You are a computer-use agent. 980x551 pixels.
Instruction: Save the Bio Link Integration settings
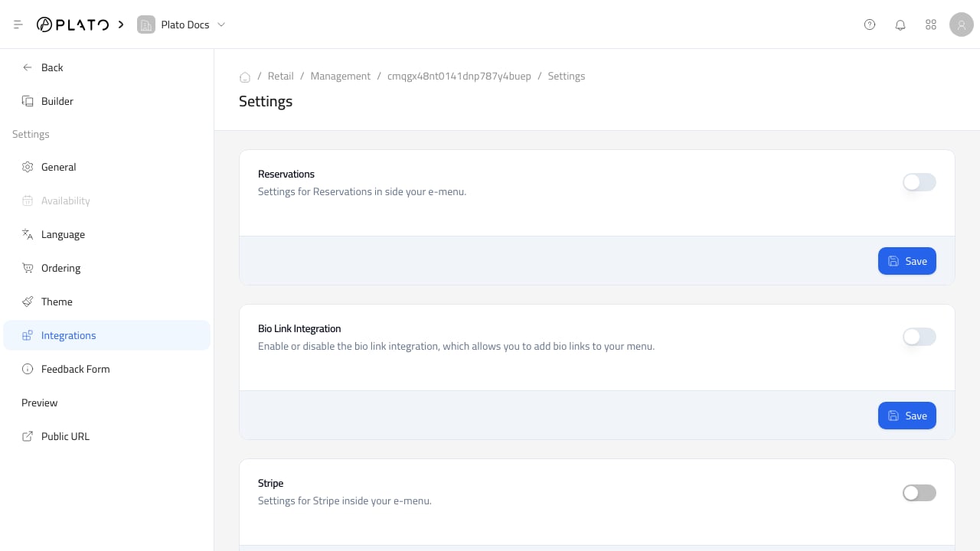(x=907, y=416)
